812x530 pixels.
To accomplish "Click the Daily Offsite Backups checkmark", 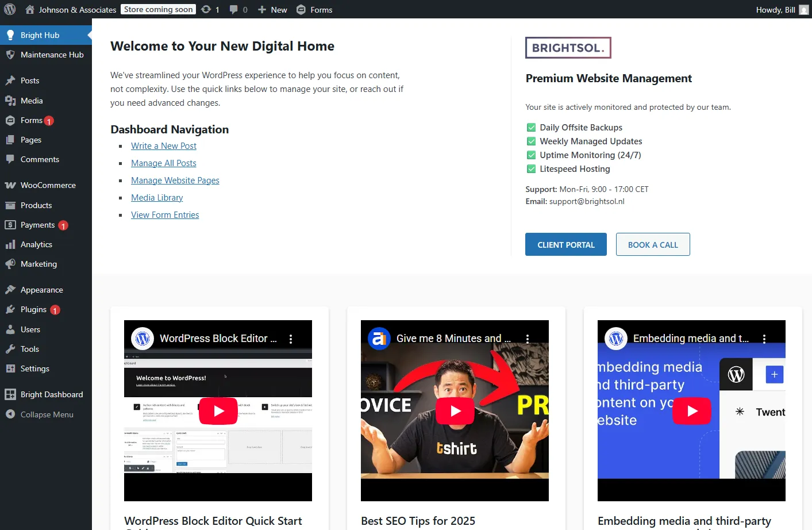I will [x=532, y=128].
